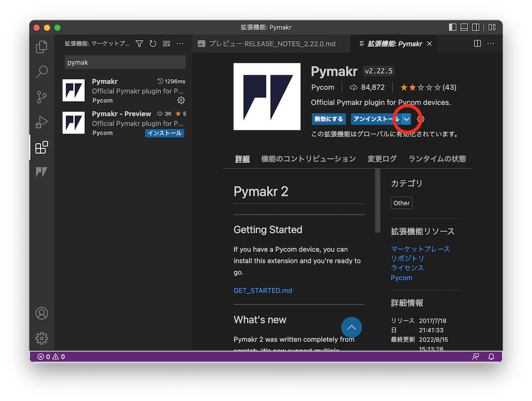
Task: Select the 詳細 tab
Action: tap(242, 159)
